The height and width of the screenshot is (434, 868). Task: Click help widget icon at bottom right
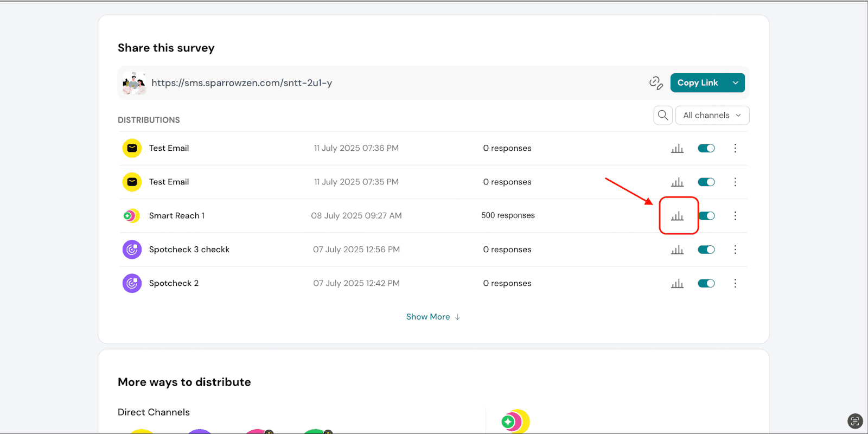click(854, 421)
